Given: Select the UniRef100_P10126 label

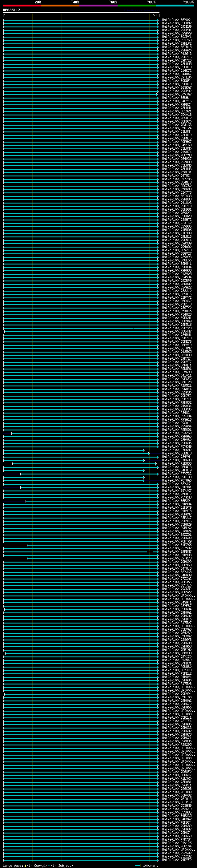Looking at the screenshot, I should pyautogui.click(x=177, y=843).
